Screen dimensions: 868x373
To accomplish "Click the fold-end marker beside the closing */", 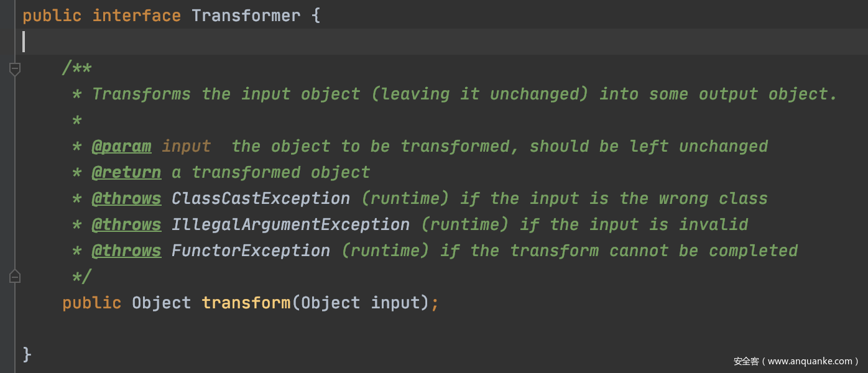I will (15, 276).
